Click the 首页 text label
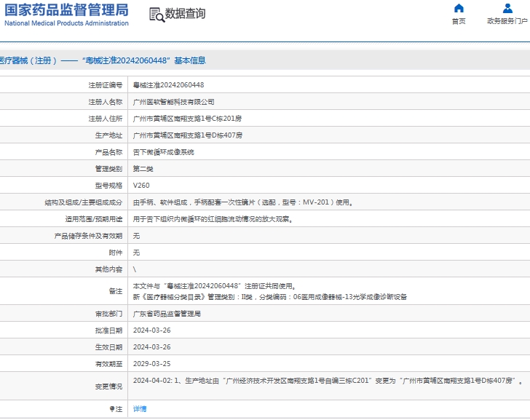 click(459, 21)
